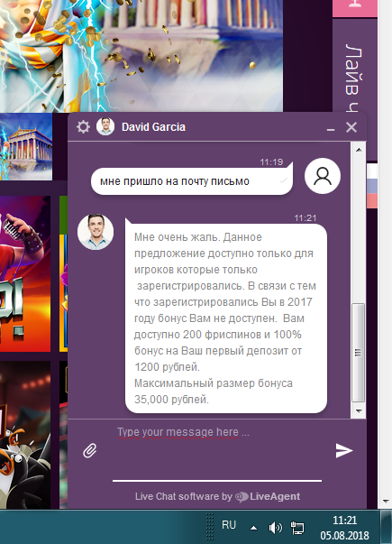Click the chat scrollbar down arrow
The height and width of the screenshot is (544, 392).
click(x=359, y=411)
